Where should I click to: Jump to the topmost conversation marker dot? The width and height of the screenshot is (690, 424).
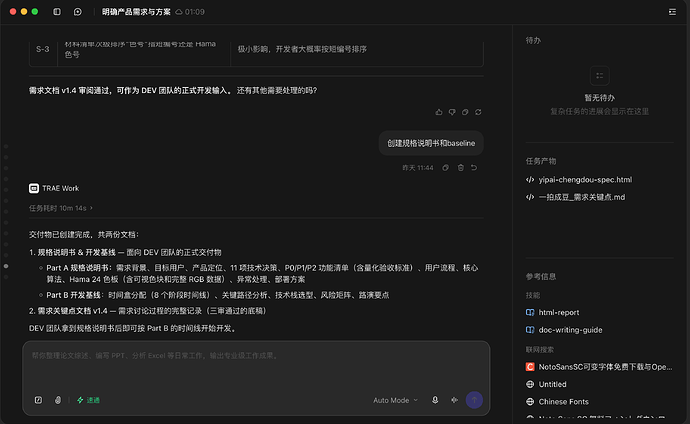pyautogui.click(x=6, y=146)
